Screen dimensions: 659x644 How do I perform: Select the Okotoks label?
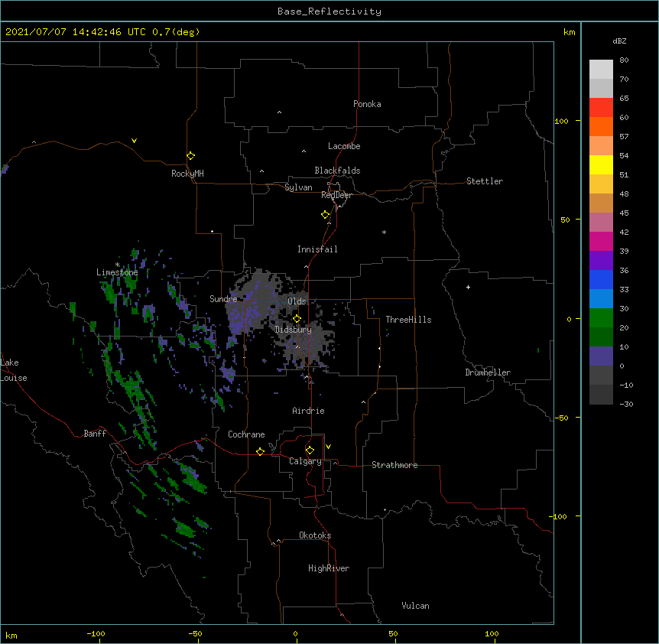point(315,535)
